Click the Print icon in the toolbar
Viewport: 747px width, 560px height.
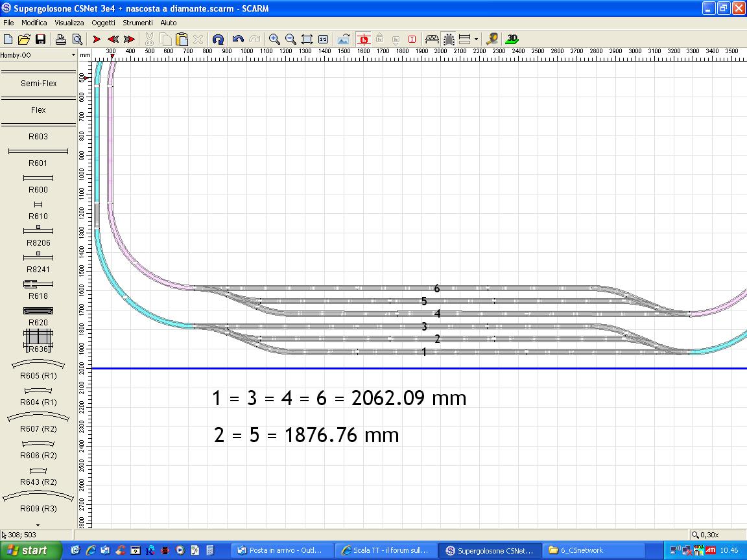(x=60, y=39)
